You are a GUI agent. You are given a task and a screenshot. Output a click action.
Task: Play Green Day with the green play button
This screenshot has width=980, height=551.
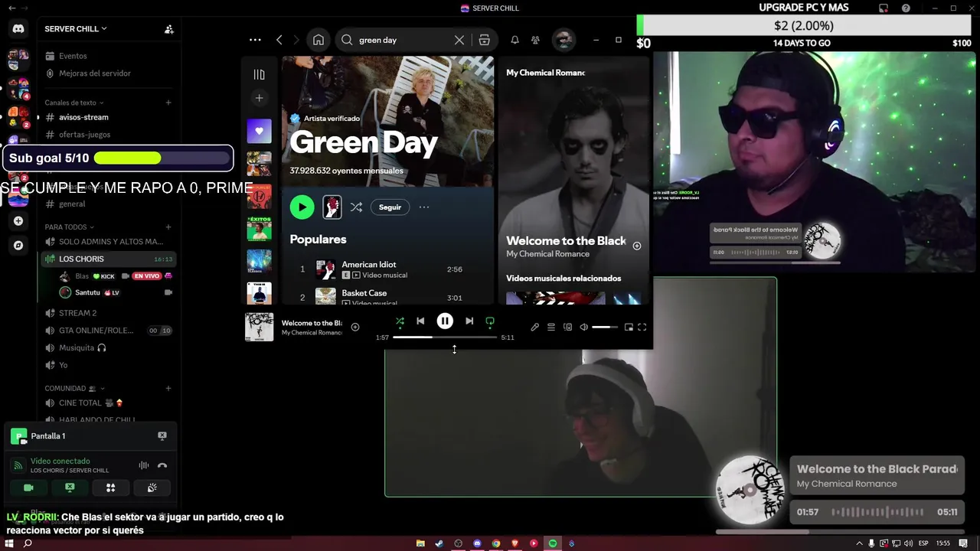click(302, 207)
